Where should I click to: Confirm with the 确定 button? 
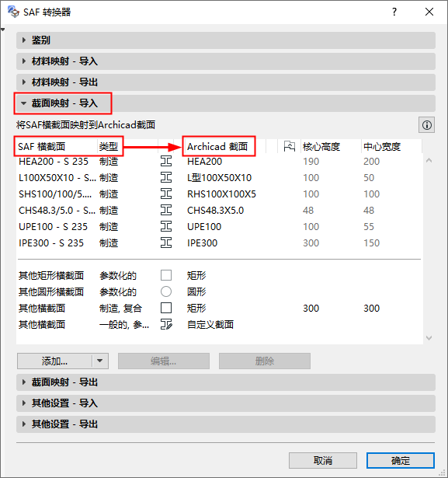click(400, 460)
